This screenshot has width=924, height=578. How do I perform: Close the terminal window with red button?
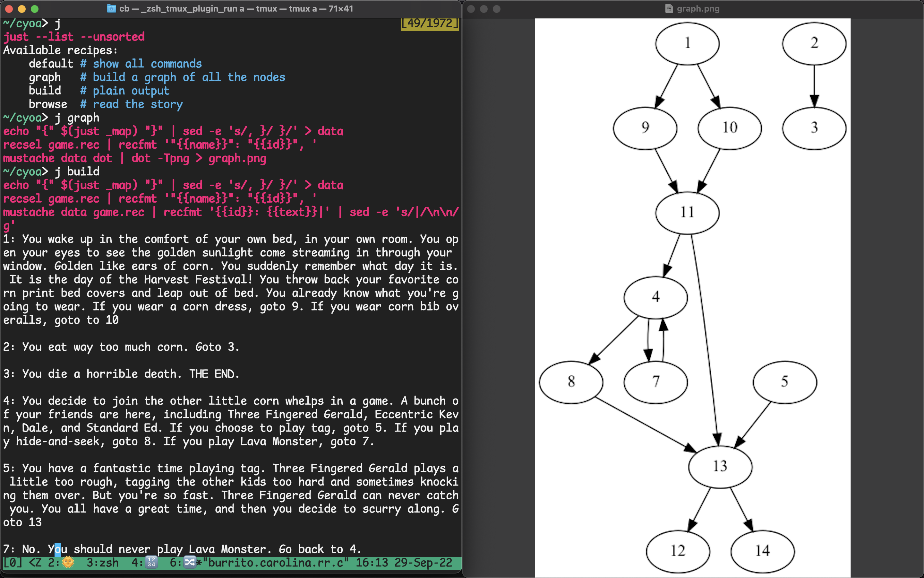tap(9, 9)
